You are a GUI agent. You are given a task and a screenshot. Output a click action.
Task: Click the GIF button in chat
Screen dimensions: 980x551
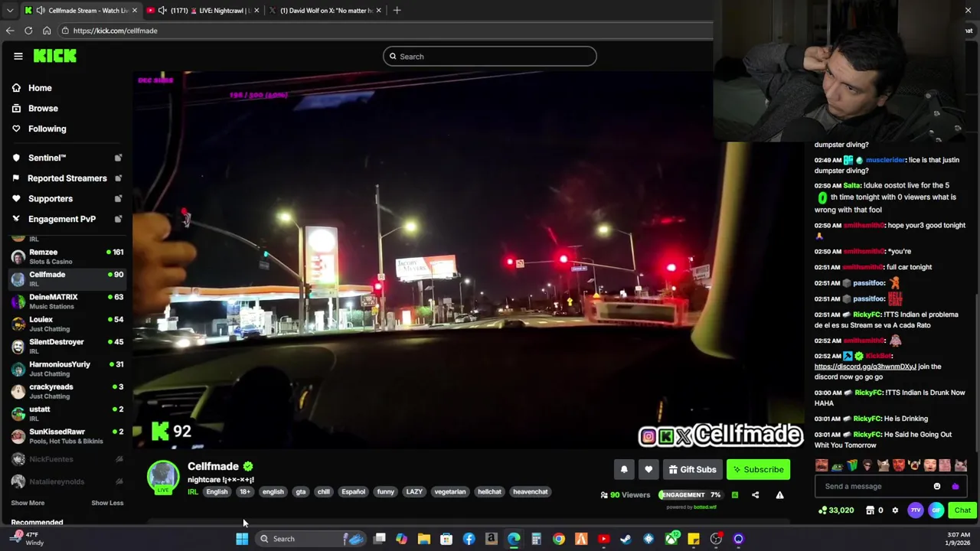click(x=936, y=510)
